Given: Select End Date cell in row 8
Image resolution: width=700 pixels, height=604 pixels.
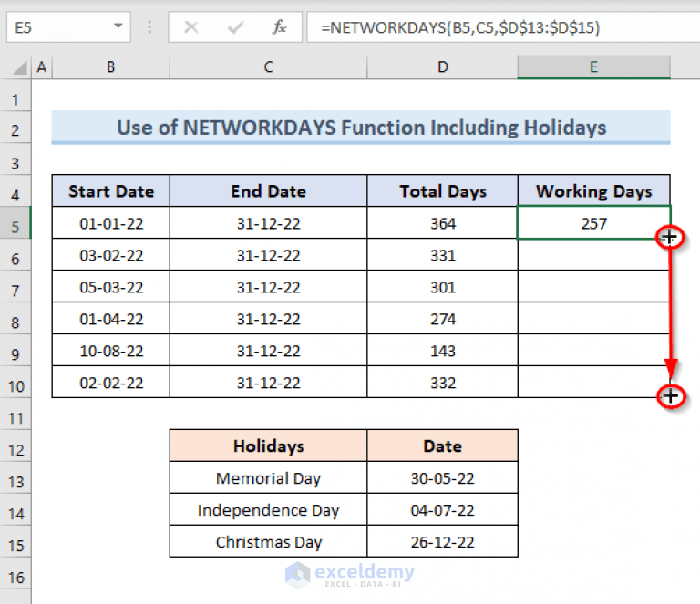Looking at the screenshot, I should [x=268, y=319].
